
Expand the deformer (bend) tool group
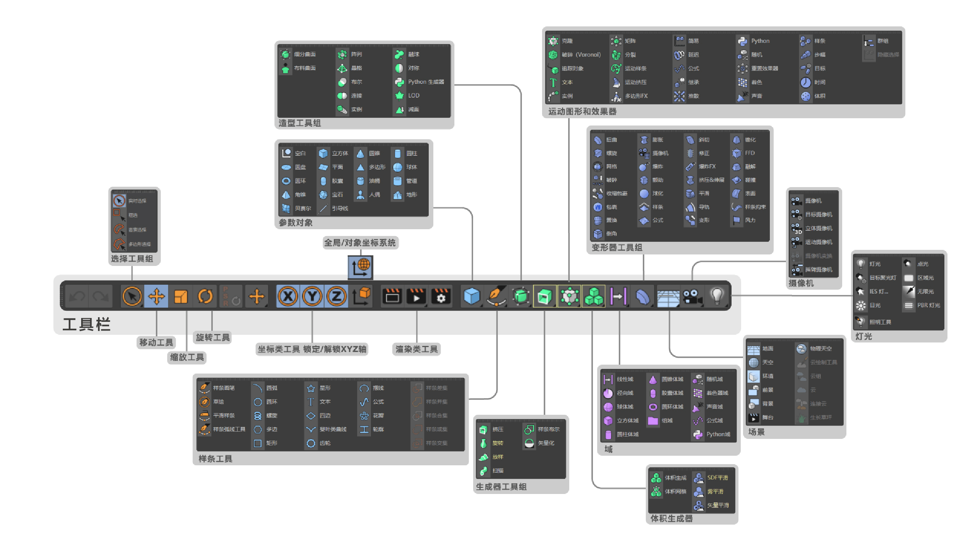[643, 296]
